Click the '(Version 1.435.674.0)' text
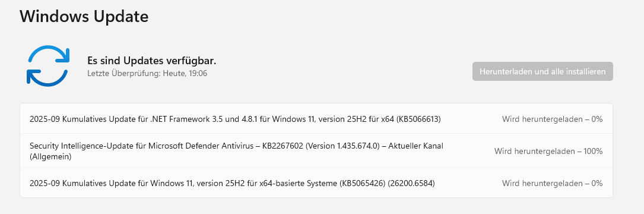This screenshot has width=644, height=214. click(x=341, y=146)
